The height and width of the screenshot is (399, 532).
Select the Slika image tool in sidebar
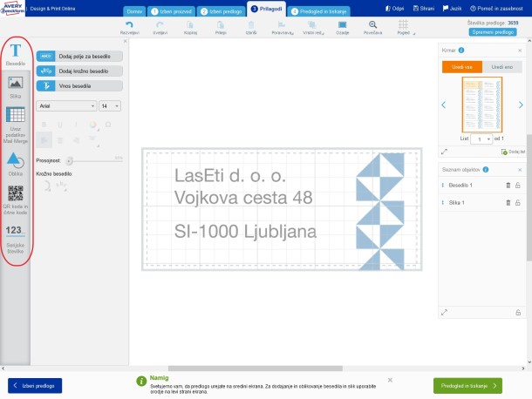pyautogui.click(x=16, y=87)
